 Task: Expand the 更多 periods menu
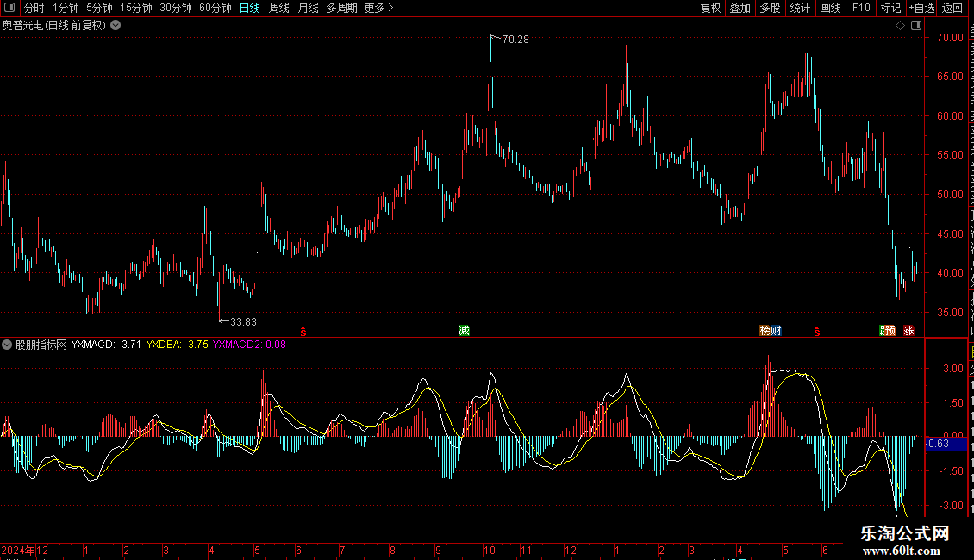378,8
